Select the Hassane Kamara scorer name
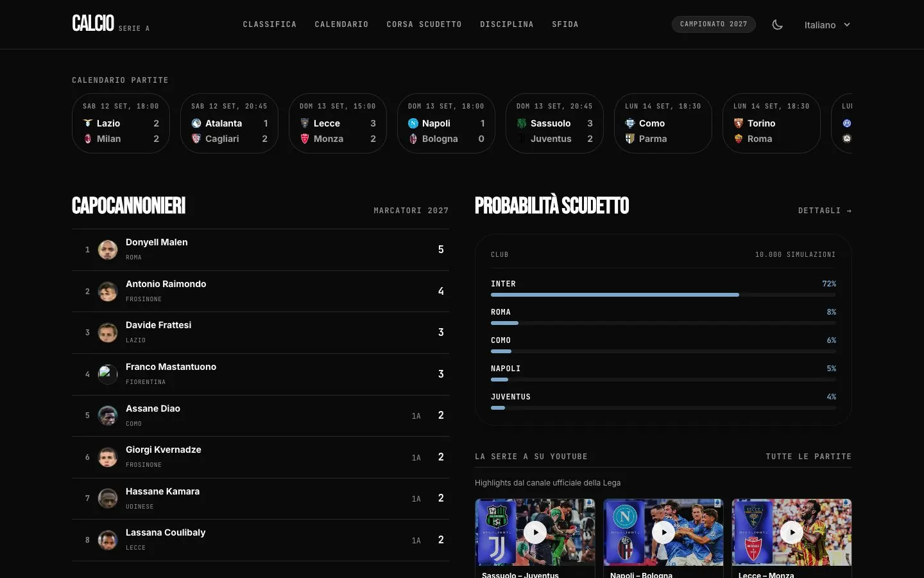This screenshot has height=578, width=924. (x=162, y=491)
